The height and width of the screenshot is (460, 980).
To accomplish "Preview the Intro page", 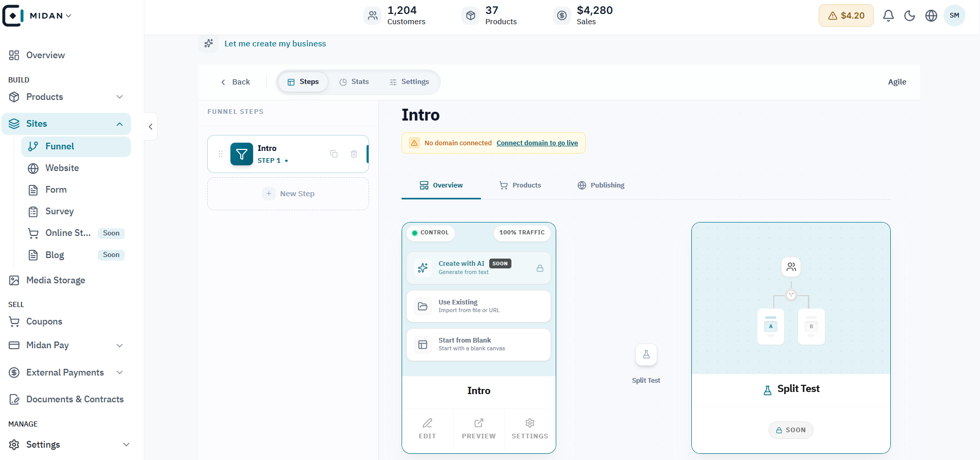I will (x=479, y=429).
